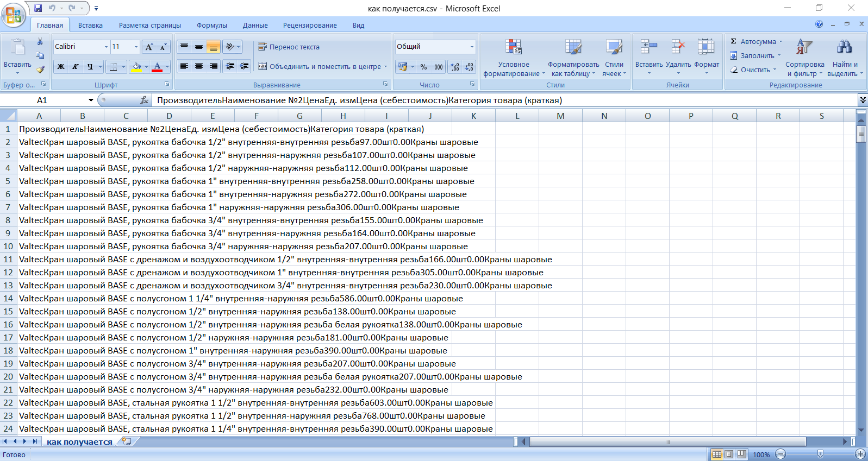Click the Name Box showing A1
This screenshot has width=868, height=461.
click(43, 100)
